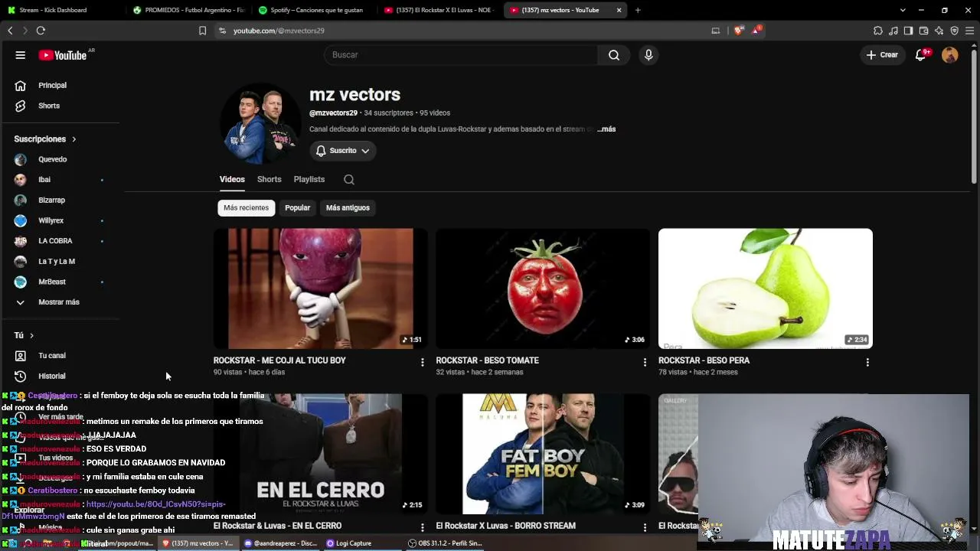Open the Quevedo subscription channel

pos(53,160)
